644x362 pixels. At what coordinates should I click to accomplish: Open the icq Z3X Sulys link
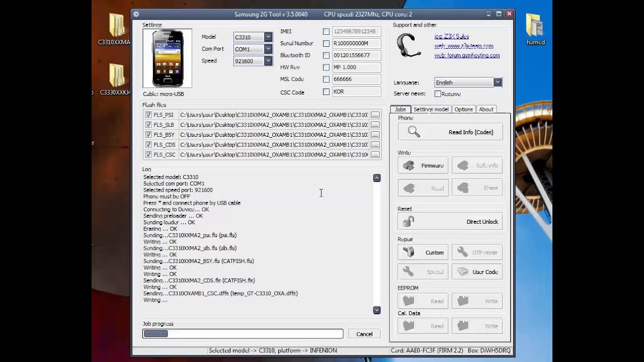point(451,36)
